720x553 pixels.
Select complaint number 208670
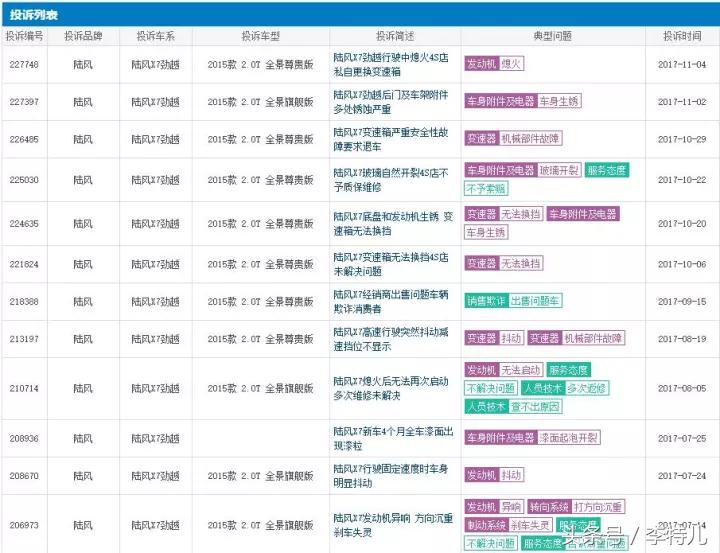click(24, 476)
